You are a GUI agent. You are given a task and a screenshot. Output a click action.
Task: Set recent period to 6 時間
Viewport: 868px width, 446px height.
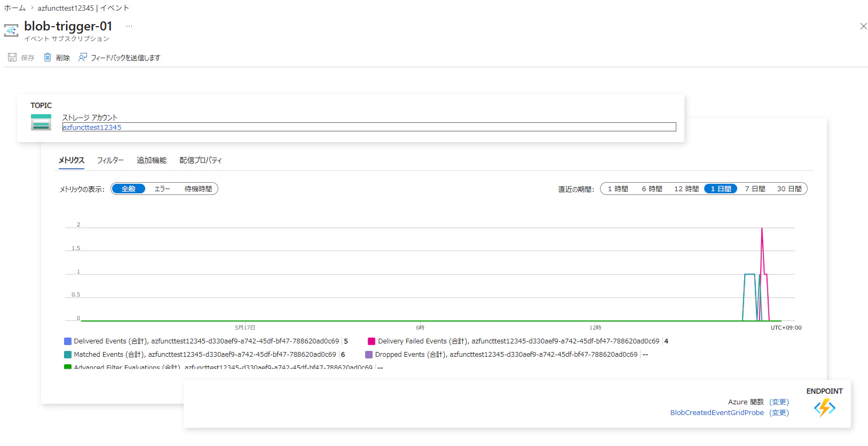[x=652, y=189]
